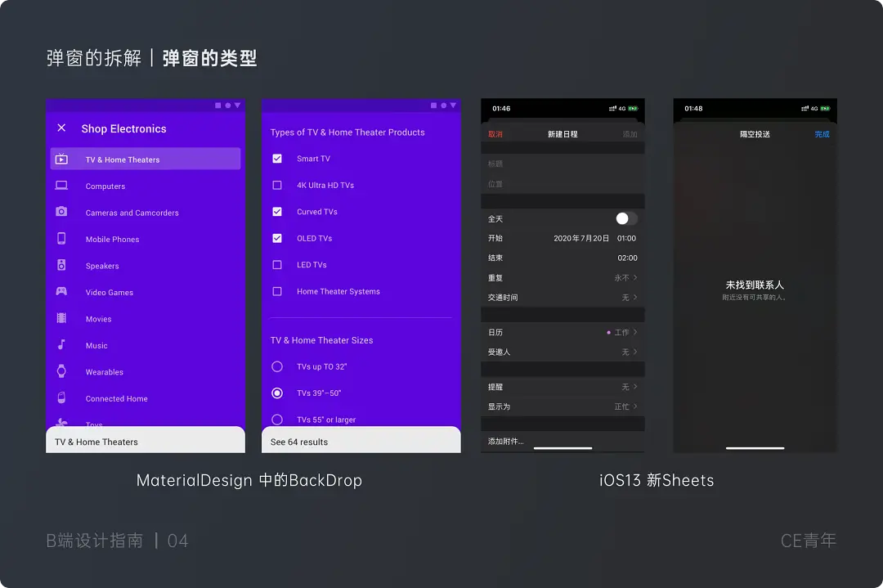Click the Music note icon
883x588 pixels.
tap(61, 345)
